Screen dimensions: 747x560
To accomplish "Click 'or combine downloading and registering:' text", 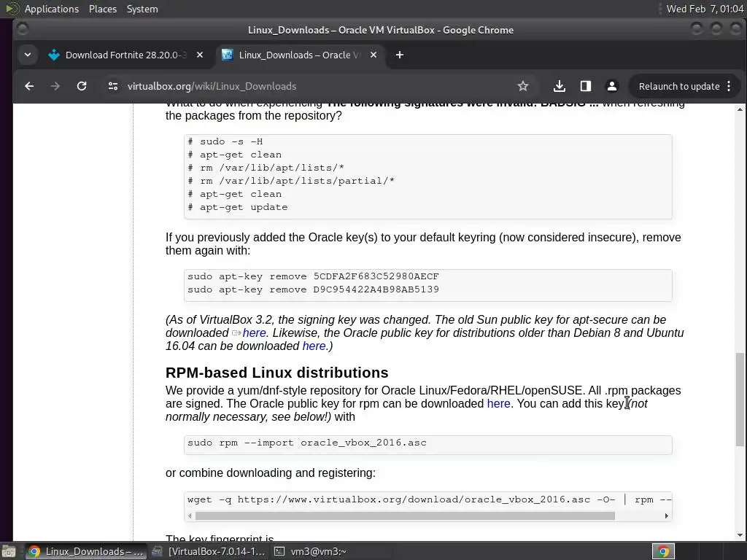I will point(270,472).
